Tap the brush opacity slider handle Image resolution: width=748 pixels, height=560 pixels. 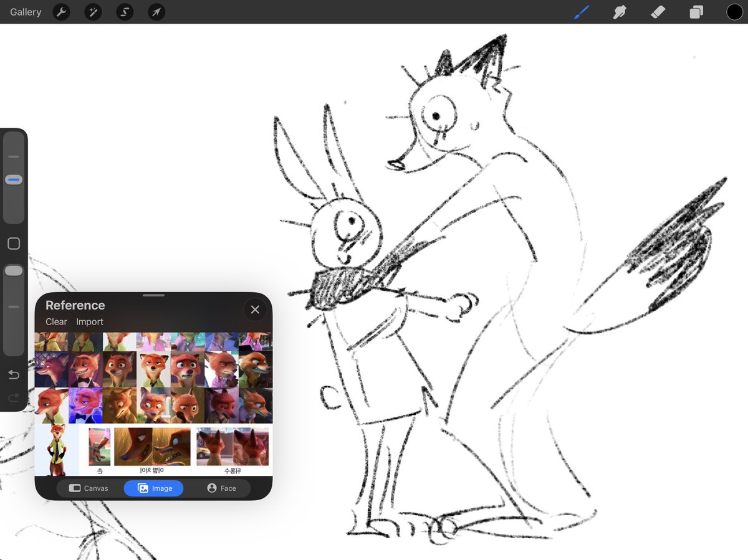click(x=14, y=270)
